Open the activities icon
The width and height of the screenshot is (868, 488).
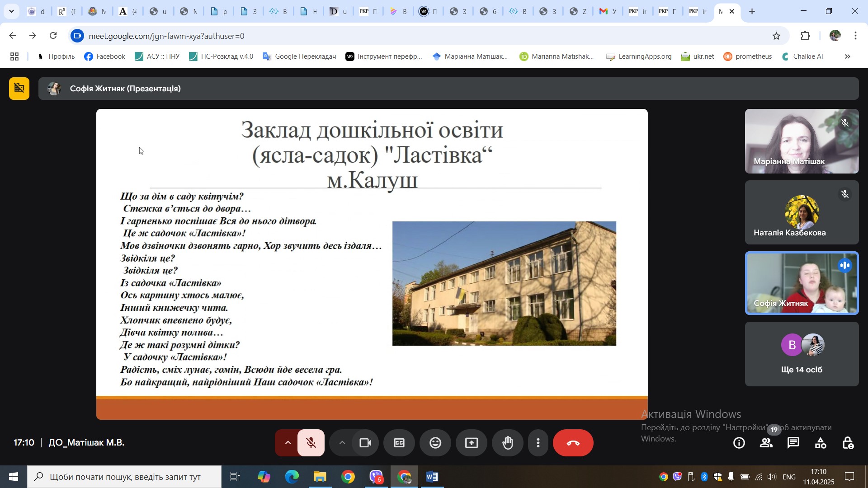pos(821,443)
